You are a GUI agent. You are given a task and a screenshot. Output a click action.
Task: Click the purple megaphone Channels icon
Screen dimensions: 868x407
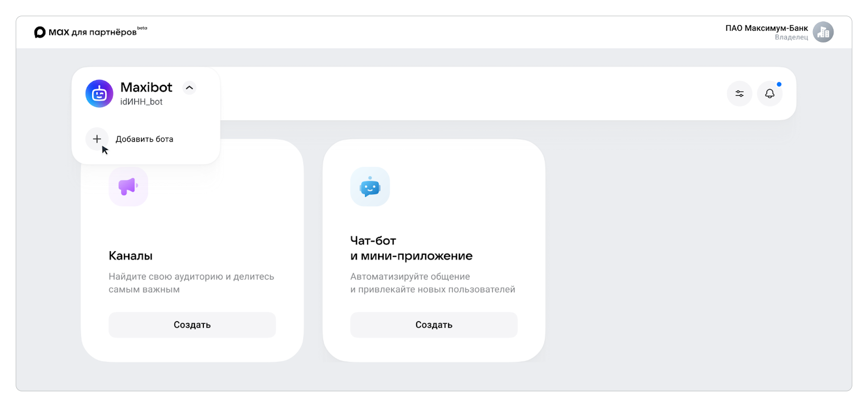click(128, 186)
